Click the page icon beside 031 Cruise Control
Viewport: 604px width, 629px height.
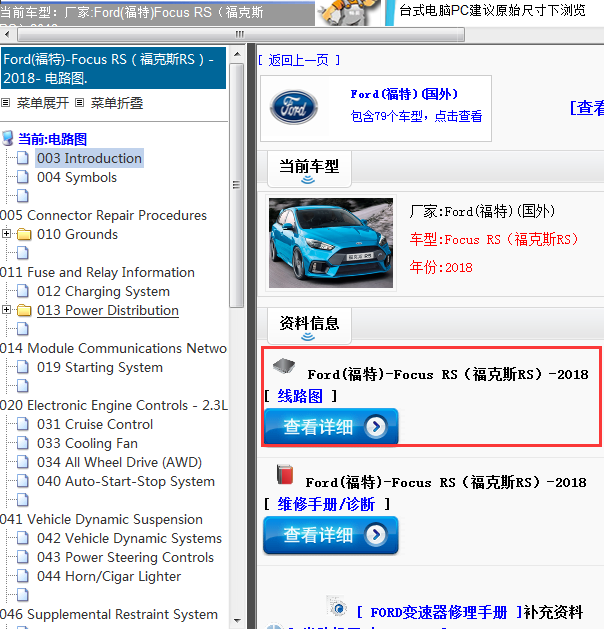click(23, 424)
